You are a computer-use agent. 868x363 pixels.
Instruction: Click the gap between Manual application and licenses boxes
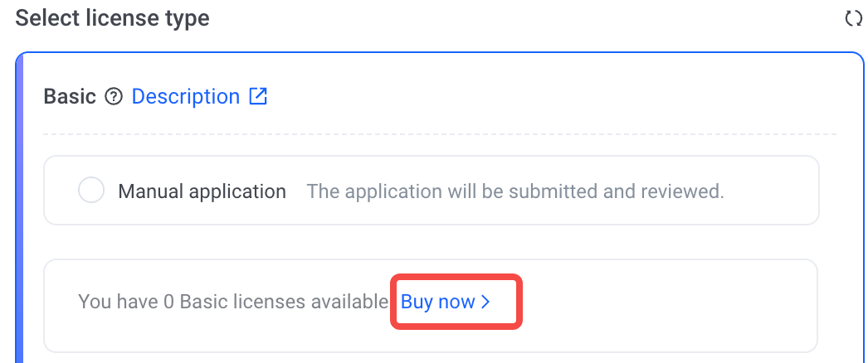pyautogui.click(x=432, y=242)
